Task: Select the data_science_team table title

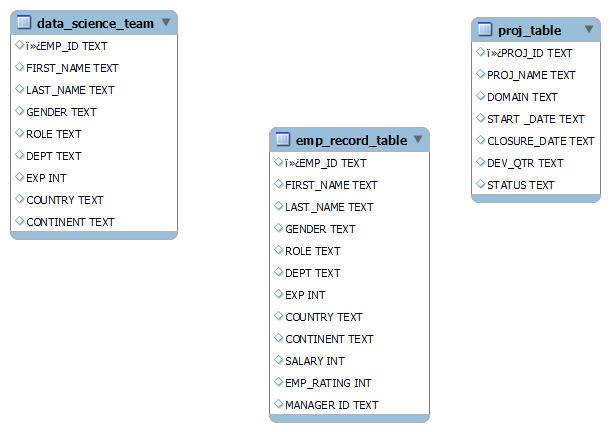Action: 95,23
